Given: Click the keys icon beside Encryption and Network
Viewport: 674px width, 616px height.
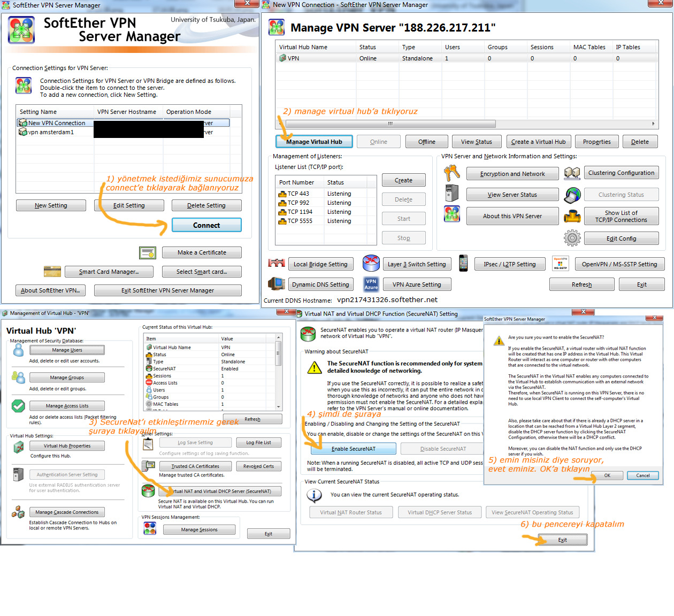Looking at the screenshot, I should [x=452, y=173].
